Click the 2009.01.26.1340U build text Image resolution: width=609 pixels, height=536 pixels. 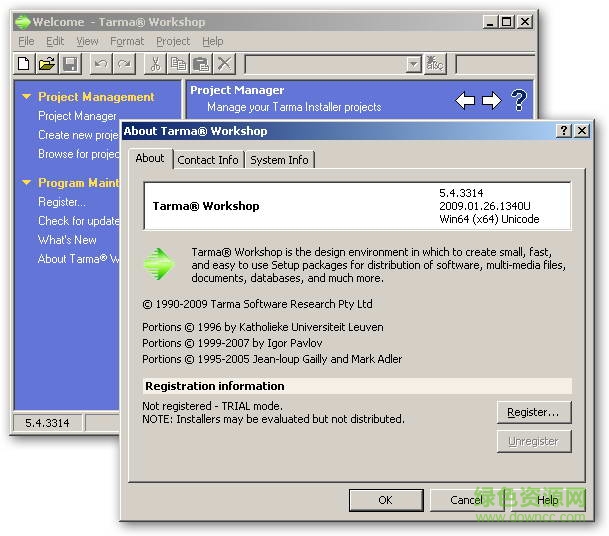[485, 206]
